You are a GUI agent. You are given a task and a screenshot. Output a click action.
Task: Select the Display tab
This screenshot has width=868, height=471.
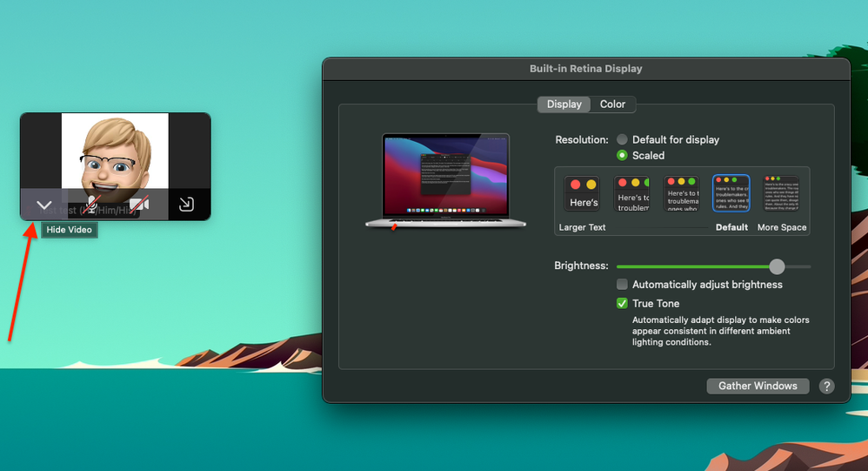point(564,104)
